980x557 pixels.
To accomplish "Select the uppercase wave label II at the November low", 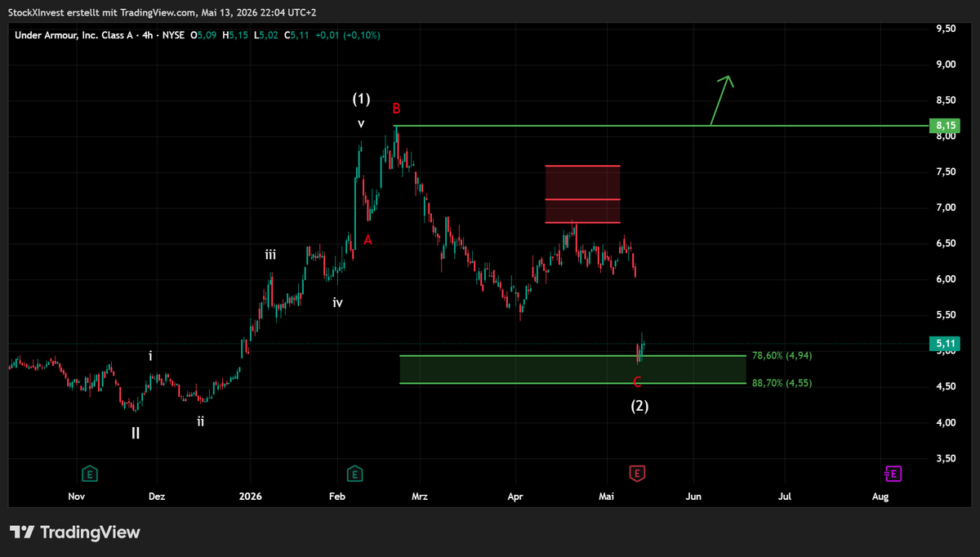I will pos(136,433).
